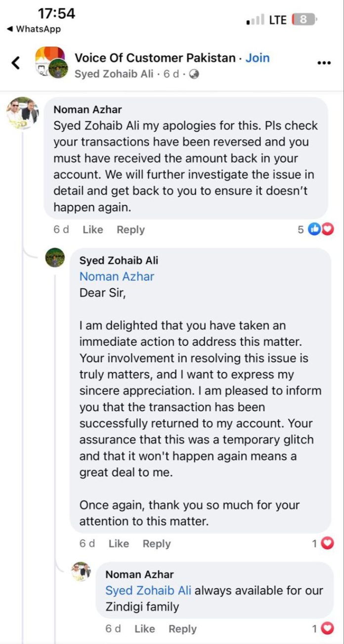Reply to Noman Azhar's first comment
The height and width of the screenshot is (644, 344).
point(131,229)
